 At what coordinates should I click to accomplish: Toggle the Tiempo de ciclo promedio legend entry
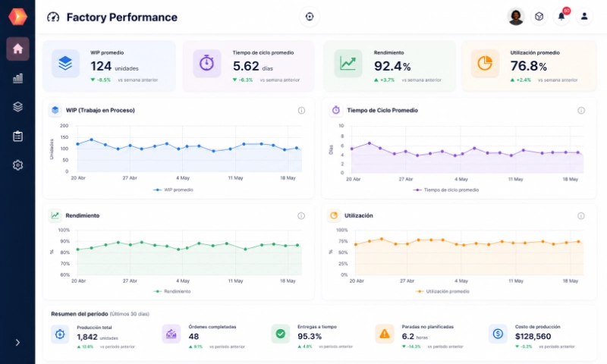[x=446, y=190]
